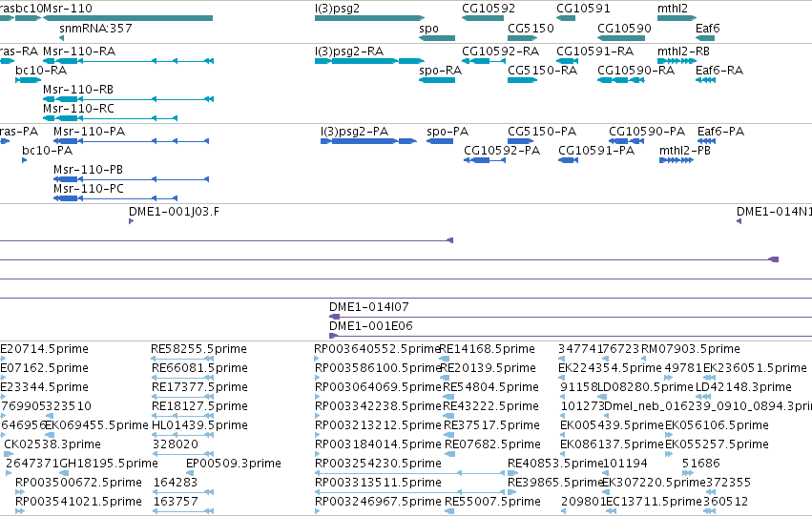This screenshot has height=516, width=812.
Task: Select the CG10590-RA transcript label
Action: [x=635, y=71]
